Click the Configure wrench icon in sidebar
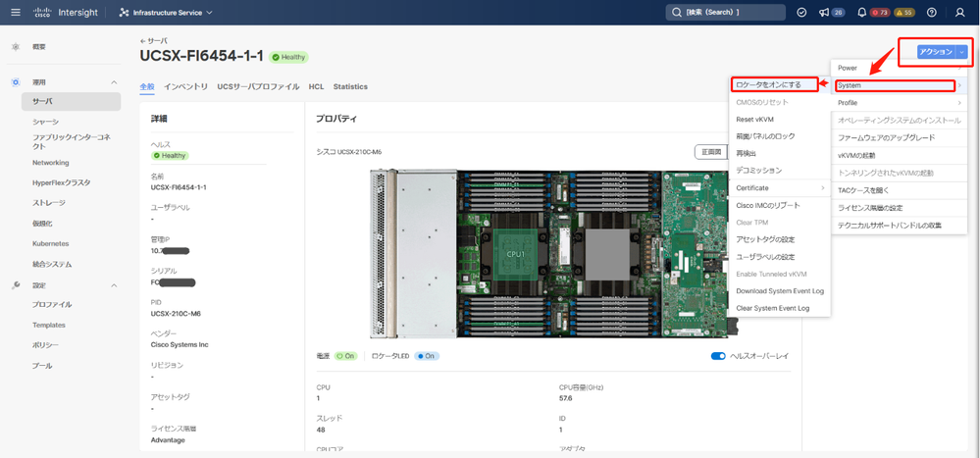This screenshot has height=458, width=980. click(x=16, y=285)
